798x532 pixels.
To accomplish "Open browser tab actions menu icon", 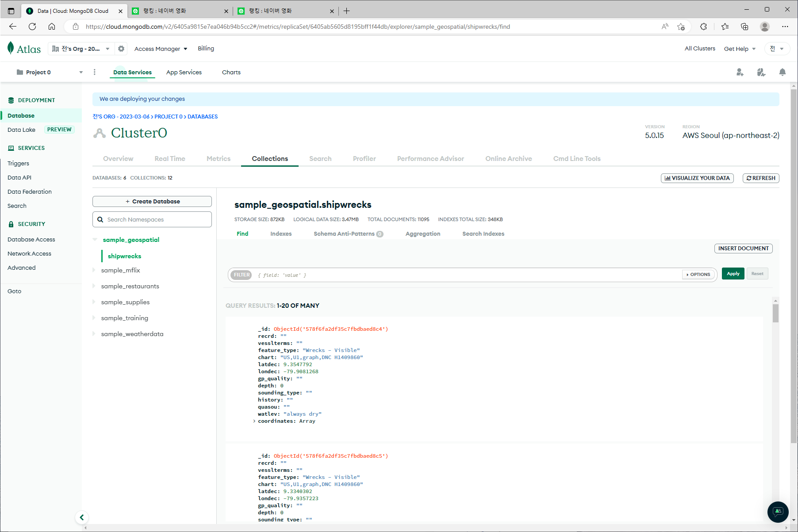I will click(x=11, y=11).
